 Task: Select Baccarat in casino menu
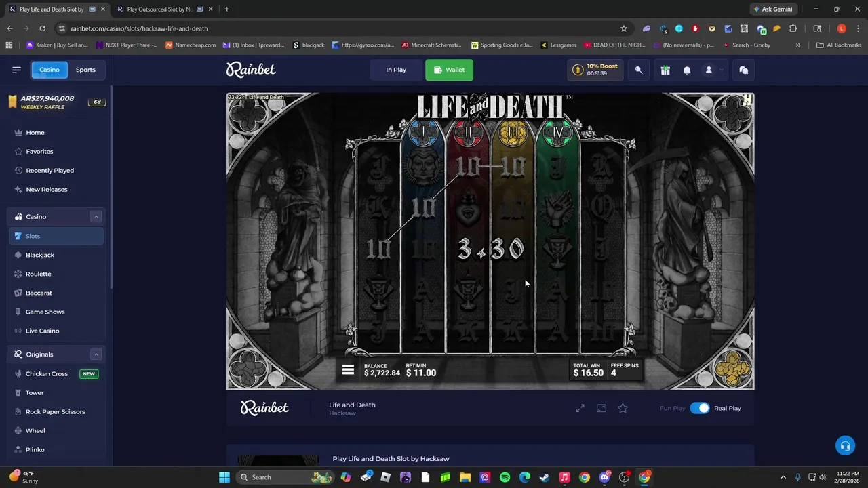tap(56, 293)
